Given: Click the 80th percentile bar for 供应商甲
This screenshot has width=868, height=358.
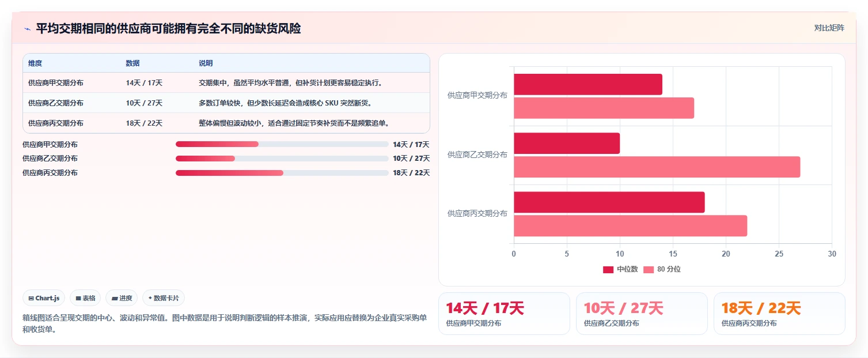Looking at the screenshot, I should click(x=604, y=108).
